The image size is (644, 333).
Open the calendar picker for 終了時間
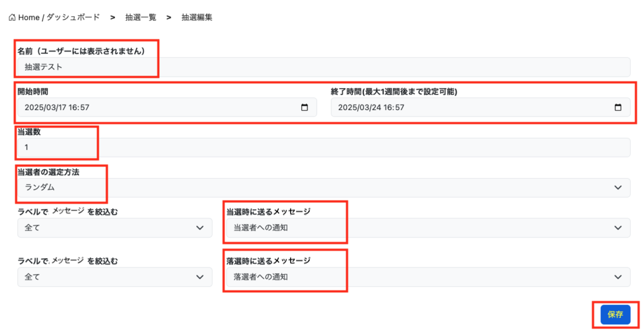[618, 108]
